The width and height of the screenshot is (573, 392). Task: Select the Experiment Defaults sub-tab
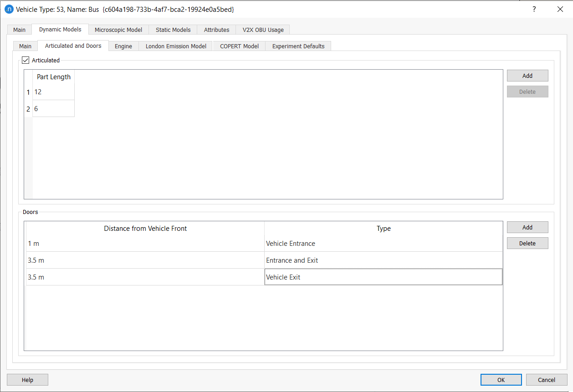tap(298, 46)
